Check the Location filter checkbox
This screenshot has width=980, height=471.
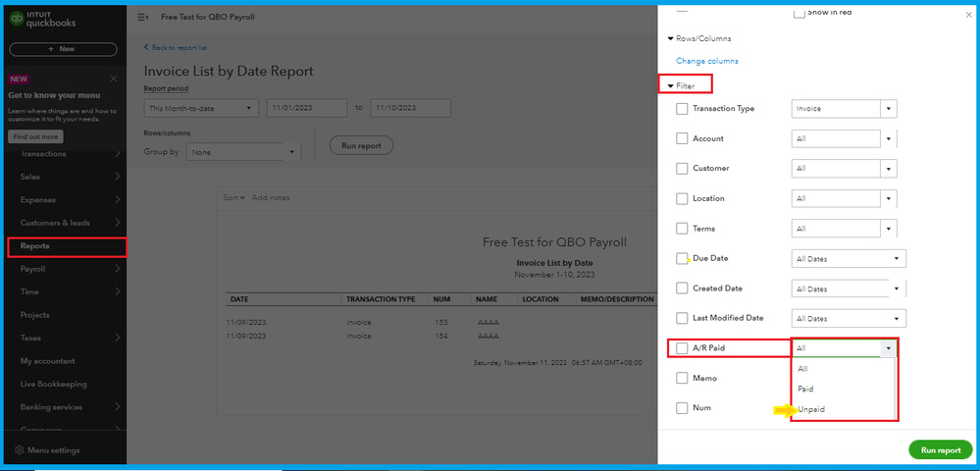[682, 199]
